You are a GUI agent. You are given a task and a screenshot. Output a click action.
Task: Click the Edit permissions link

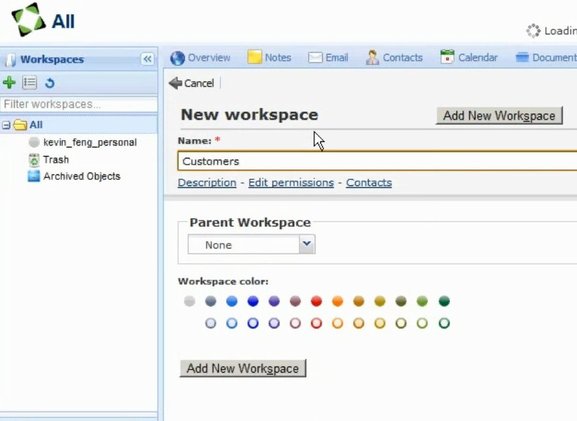tap(291, 183)
